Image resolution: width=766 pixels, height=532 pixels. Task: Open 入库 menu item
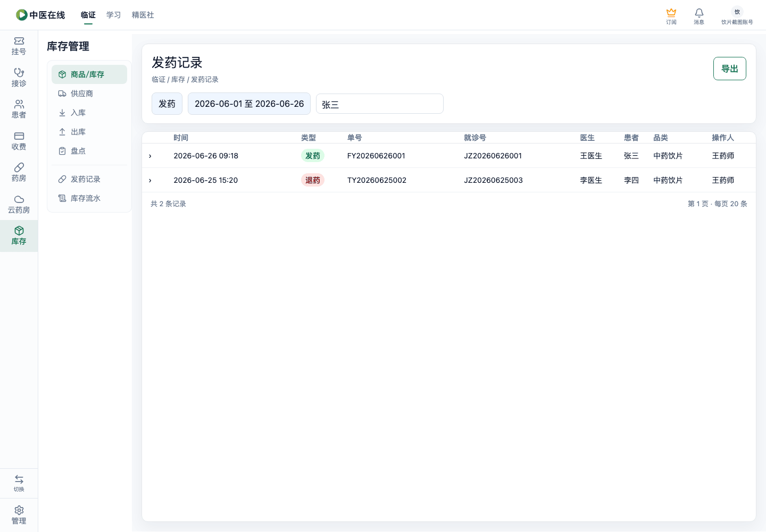(x=89, y=113)
